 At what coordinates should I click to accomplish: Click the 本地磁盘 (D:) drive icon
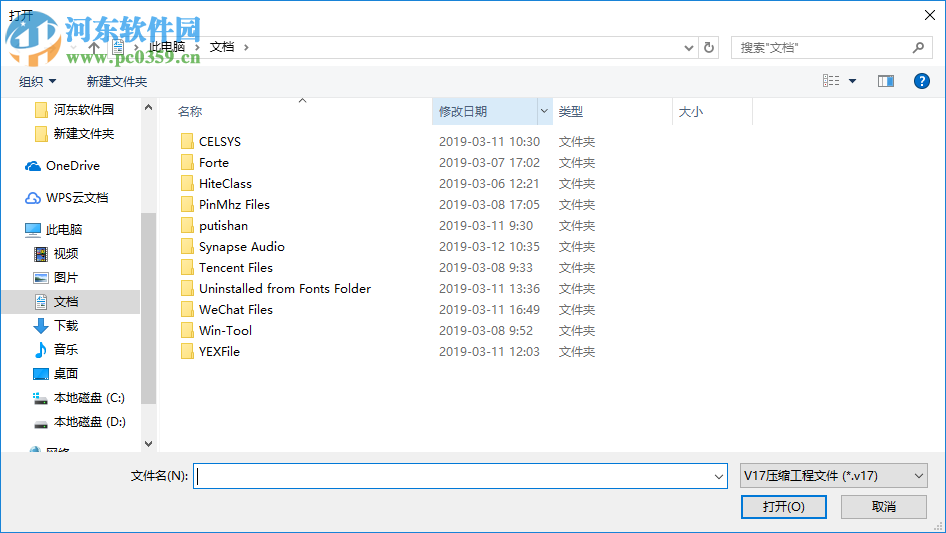40,424
